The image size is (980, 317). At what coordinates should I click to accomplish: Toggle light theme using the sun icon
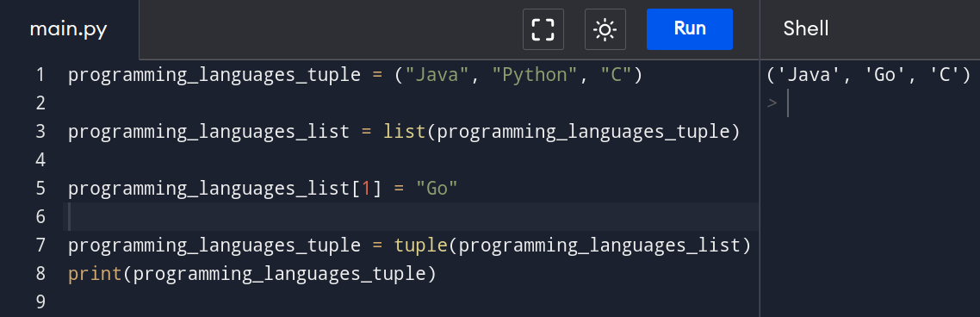(605, 29)
